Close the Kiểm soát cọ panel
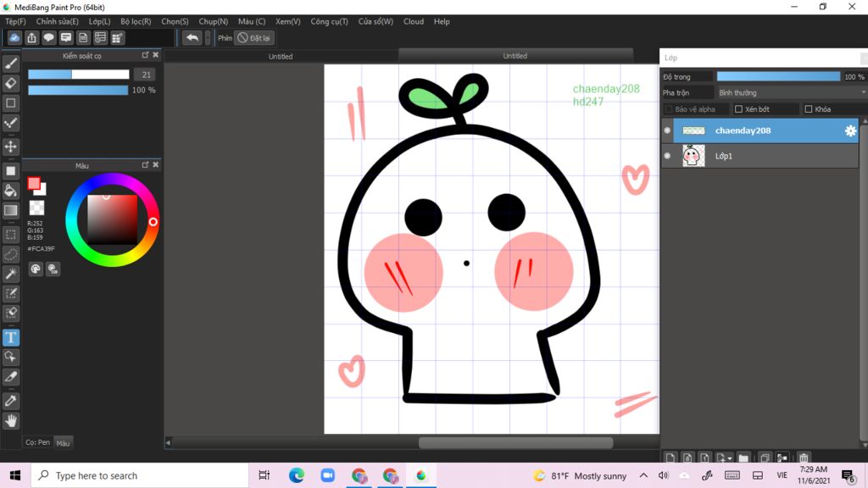Image resolution: width=868 pixels, height=488 pixels. pyautogui.click(x=156, y=55)
